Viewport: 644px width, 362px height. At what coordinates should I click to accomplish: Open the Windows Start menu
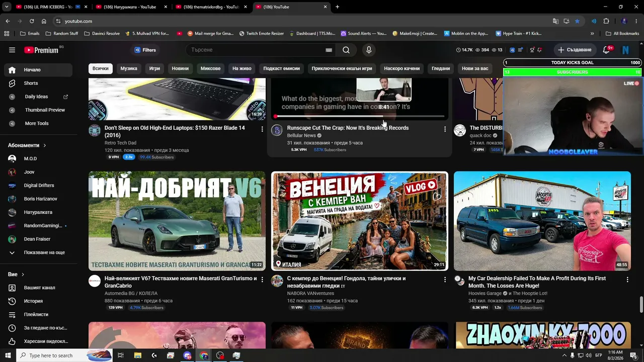[x=8, y=355]
